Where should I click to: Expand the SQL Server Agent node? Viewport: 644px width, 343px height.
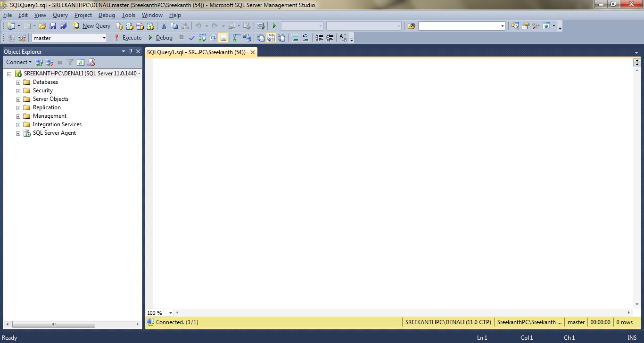click(18, 133)
